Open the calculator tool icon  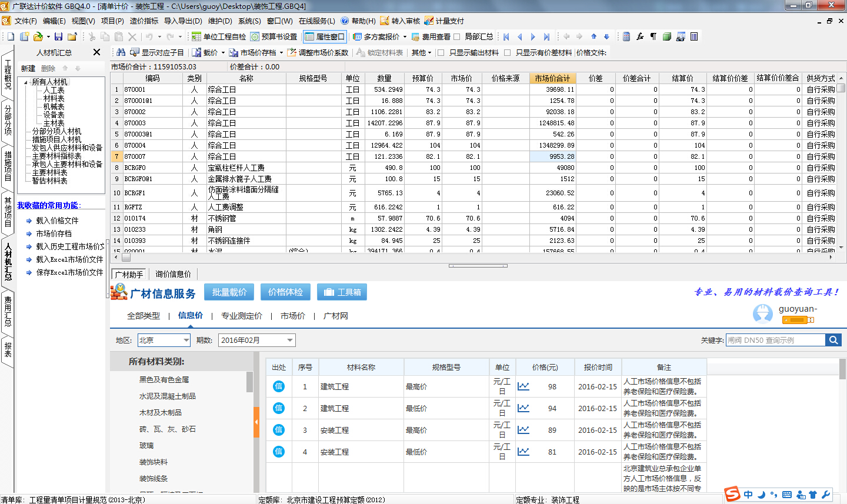(x=626, y=36)
